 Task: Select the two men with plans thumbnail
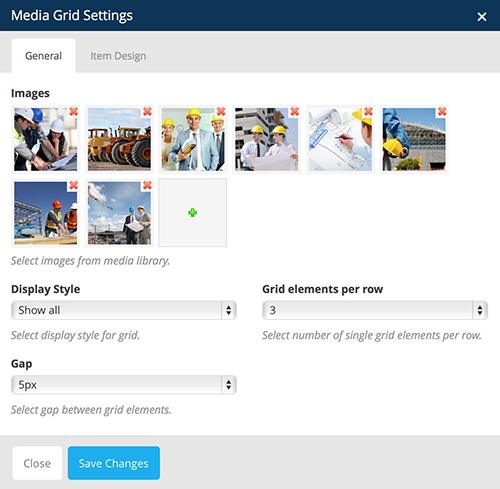point(267,139)
